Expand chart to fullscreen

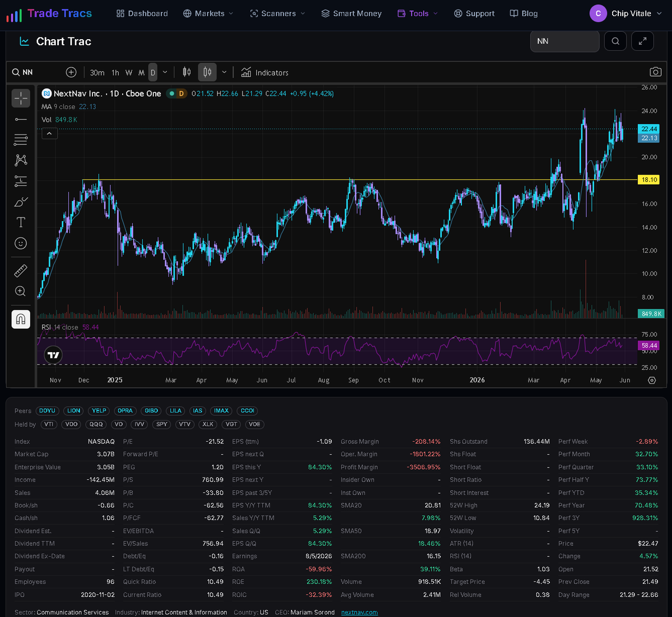coord(642,41)
